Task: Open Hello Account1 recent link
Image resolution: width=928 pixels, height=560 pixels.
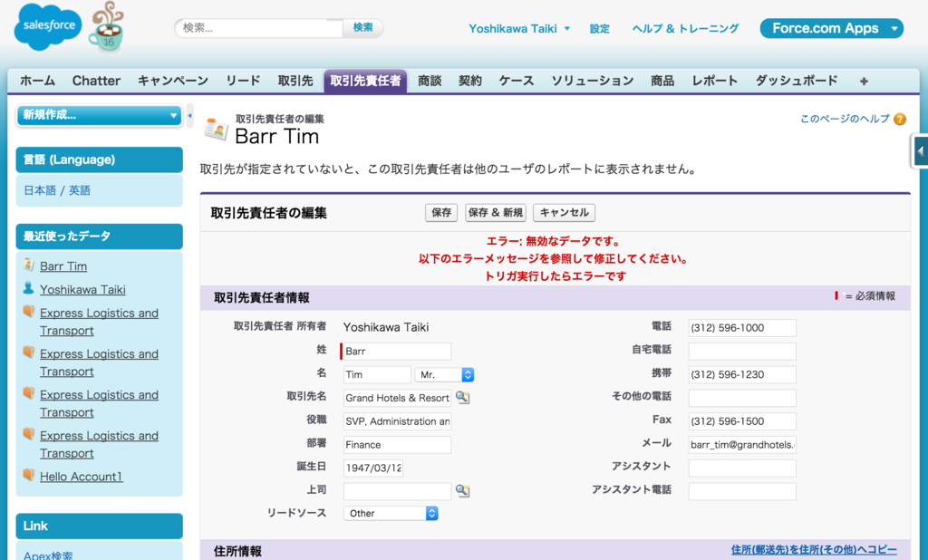Action: 81,477
